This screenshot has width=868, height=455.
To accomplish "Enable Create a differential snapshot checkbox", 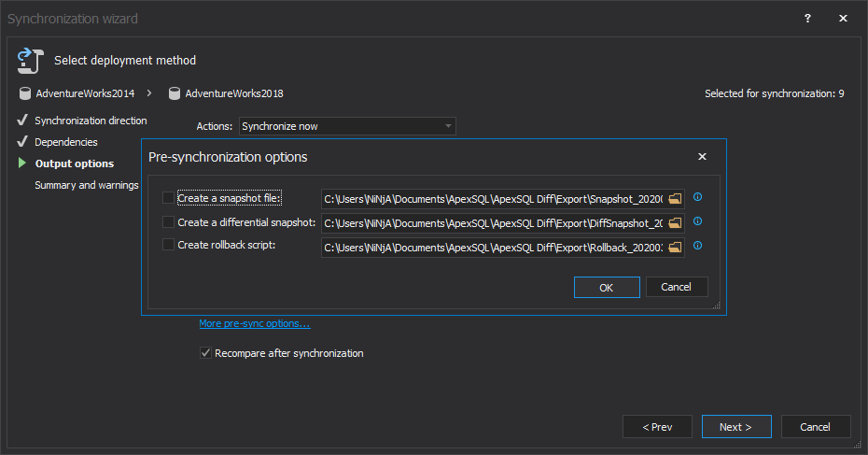I will (168, 222).
